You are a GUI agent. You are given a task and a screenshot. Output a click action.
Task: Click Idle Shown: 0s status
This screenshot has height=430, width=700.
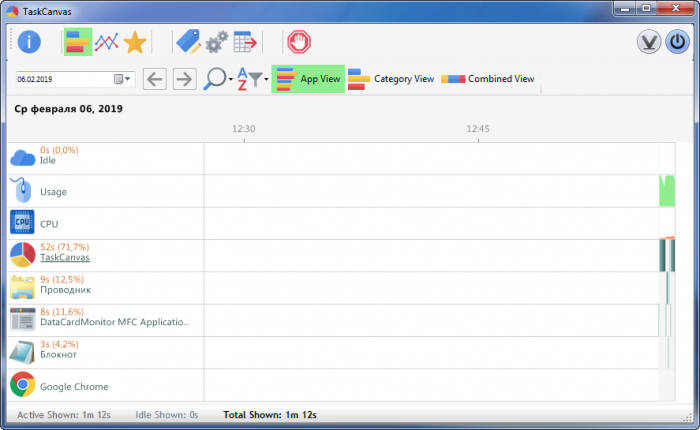point(167,415)
